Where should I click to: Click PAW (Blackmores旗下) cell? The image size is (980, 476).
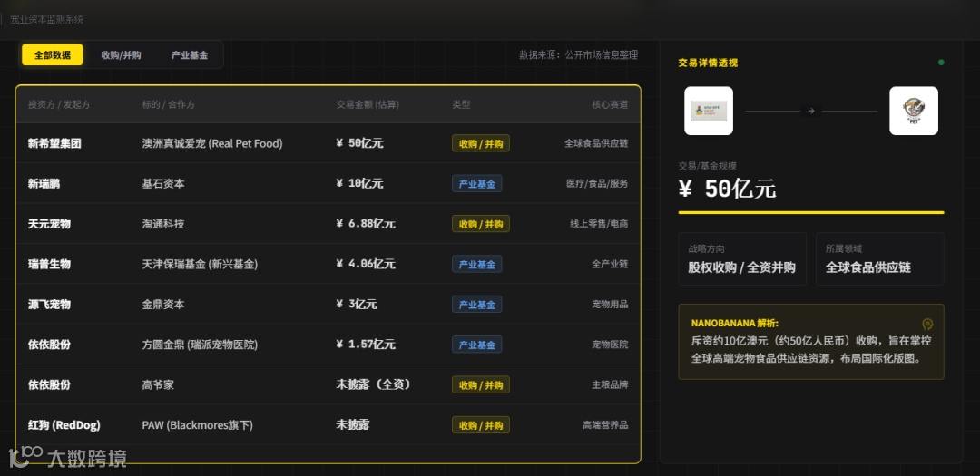[198, 425]
